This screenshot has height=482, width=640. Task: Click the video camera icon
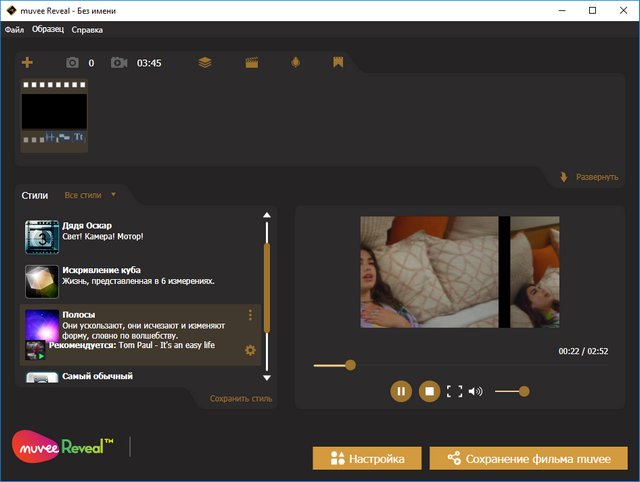click(x=119, y=63)
